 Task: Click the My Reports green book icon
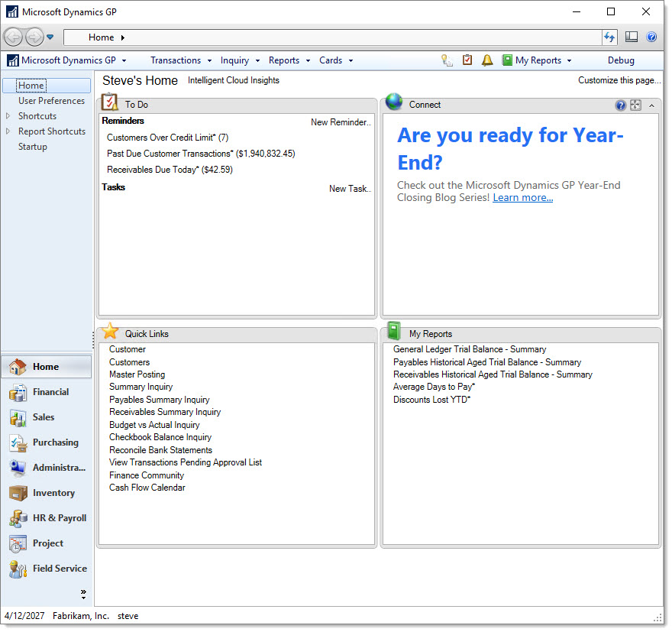pyautogui.click(x=506, y=60)
